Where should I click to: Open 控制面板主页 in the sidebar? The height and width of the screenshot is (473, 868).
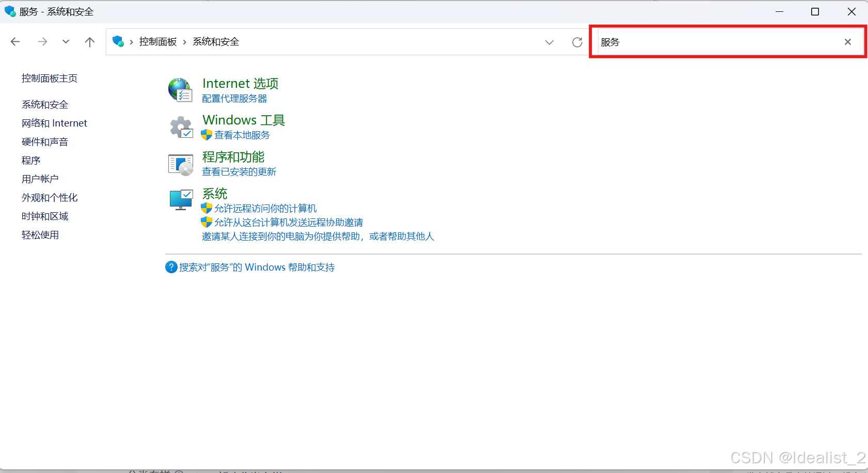[50, 78]
